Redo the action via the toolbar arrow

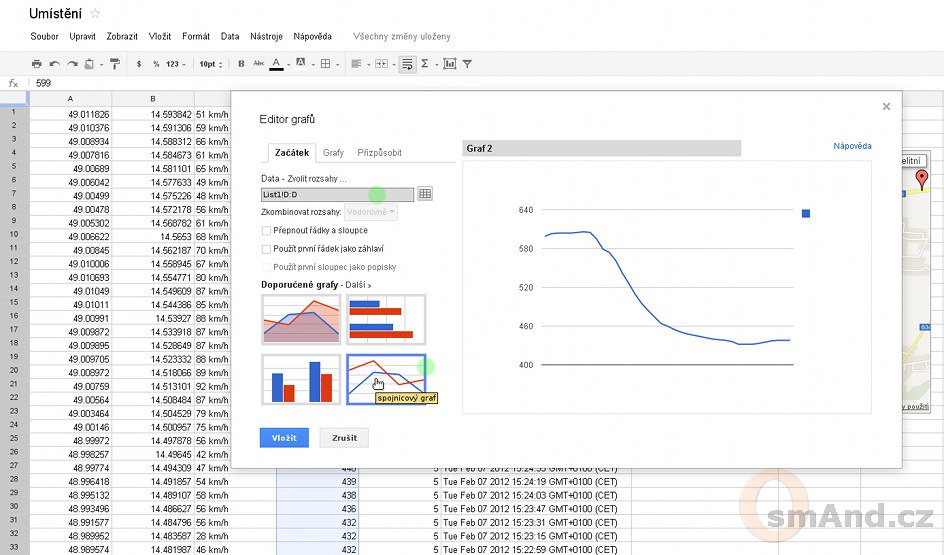point(72,64)
